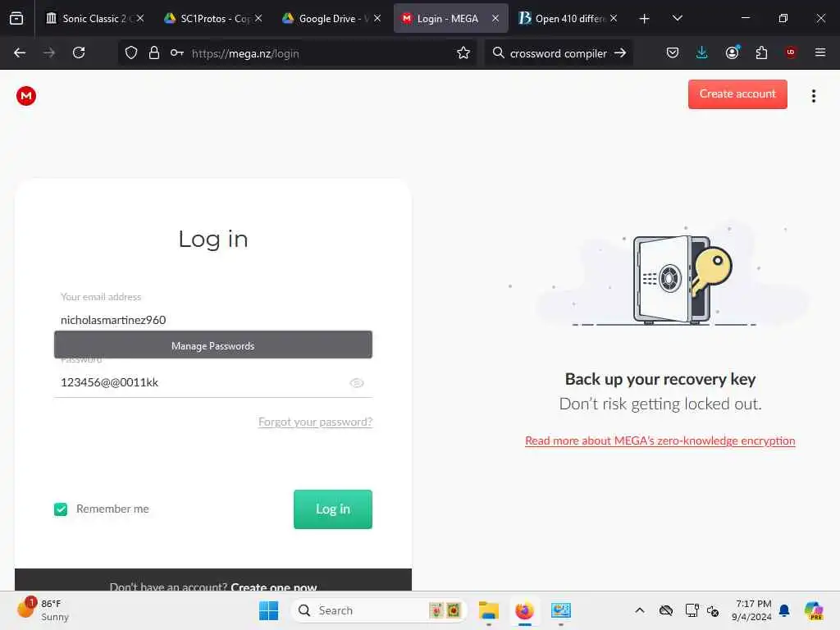Open the zero-knowledge encryption link
Image resolution: width=840 pixels, height=630 pixels.
coord(660,441)
